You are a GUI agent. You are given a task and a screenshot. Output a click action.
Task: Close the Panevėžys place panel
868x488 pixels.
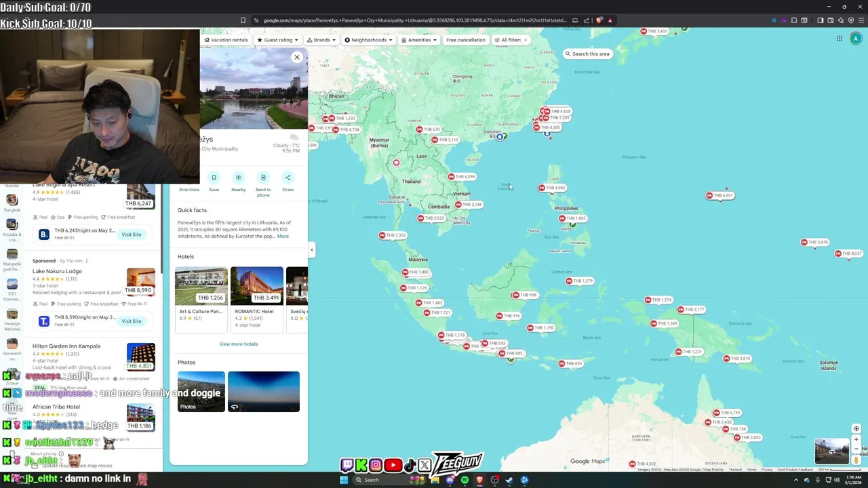point(296,57)
